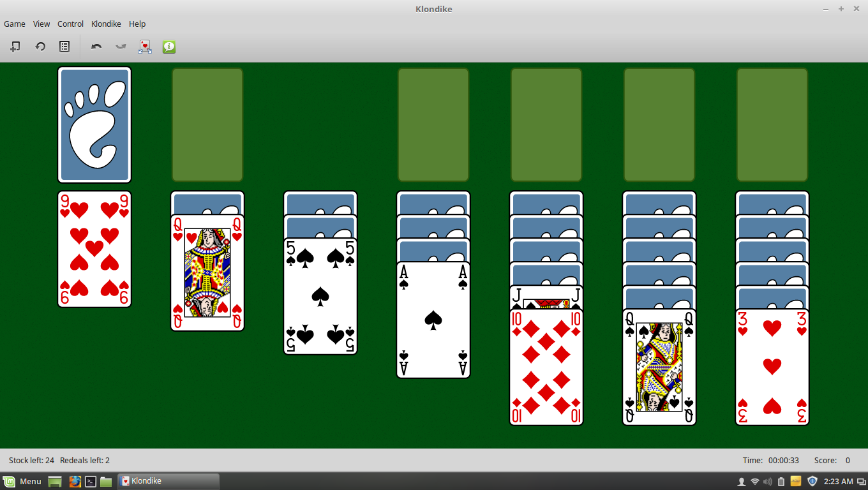Open the Game menu
Screen dimensions: 868x490
pyautogui.click(x=15, y=24)
